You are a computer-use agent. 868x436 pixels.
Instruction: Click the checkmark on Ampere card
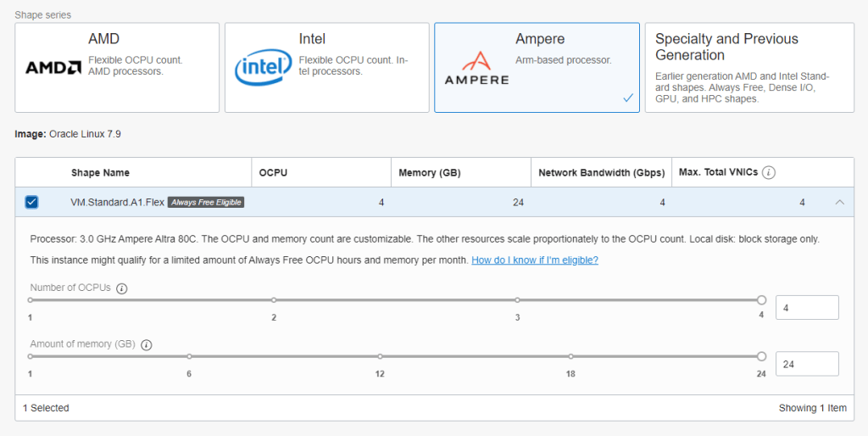pyautogui.click(x=627, y=98)
